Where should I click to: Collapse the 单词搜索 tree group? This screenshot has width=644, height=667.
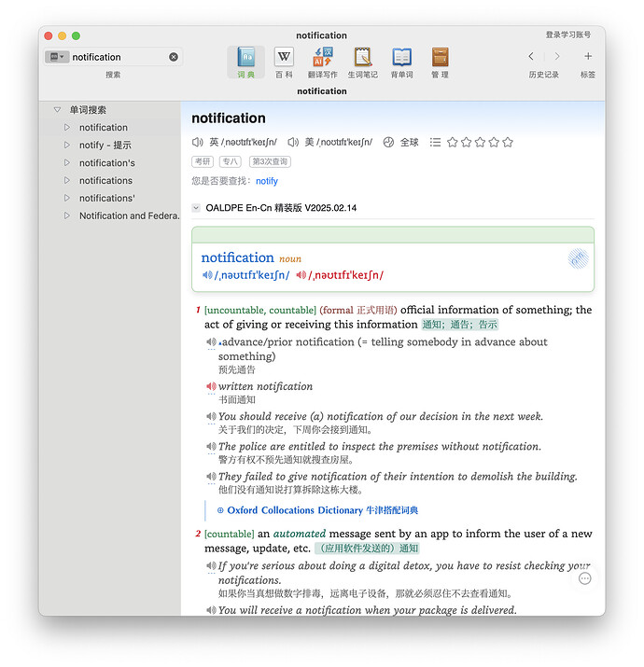pyautogui.click(x=58, y=110)
